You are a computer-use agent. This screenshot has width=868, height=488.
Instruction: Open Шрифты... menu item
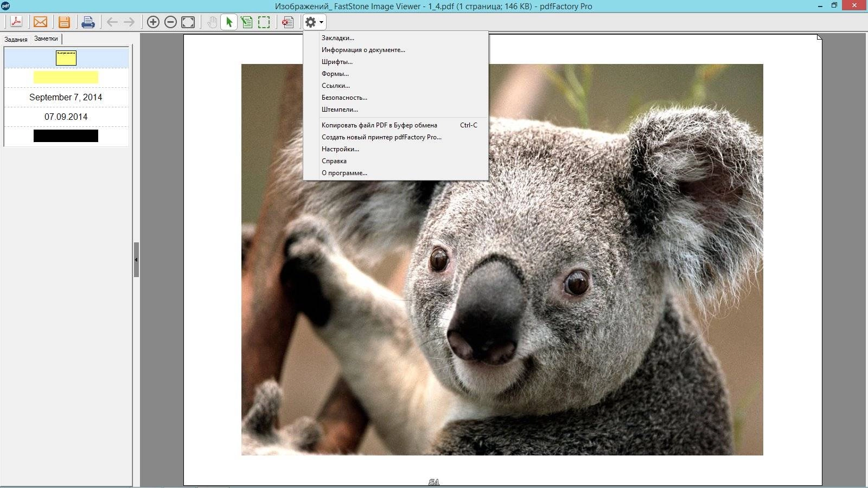click(x=395, y=62)
